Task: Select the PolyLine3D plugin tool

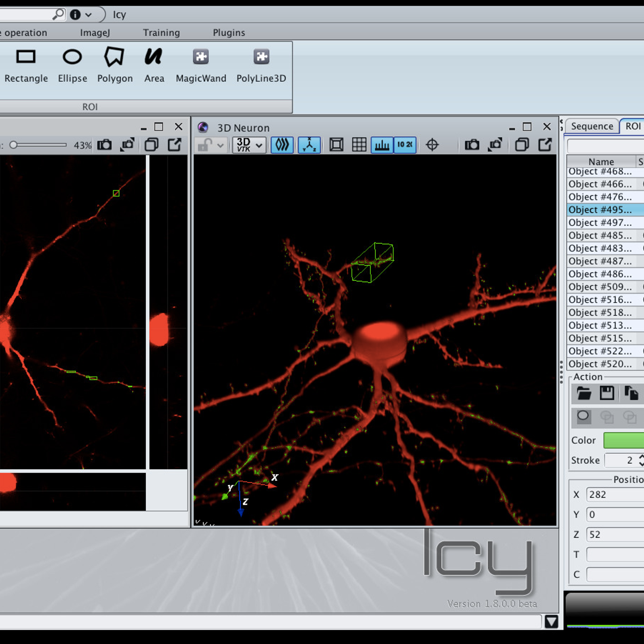Action: point(261,65)
